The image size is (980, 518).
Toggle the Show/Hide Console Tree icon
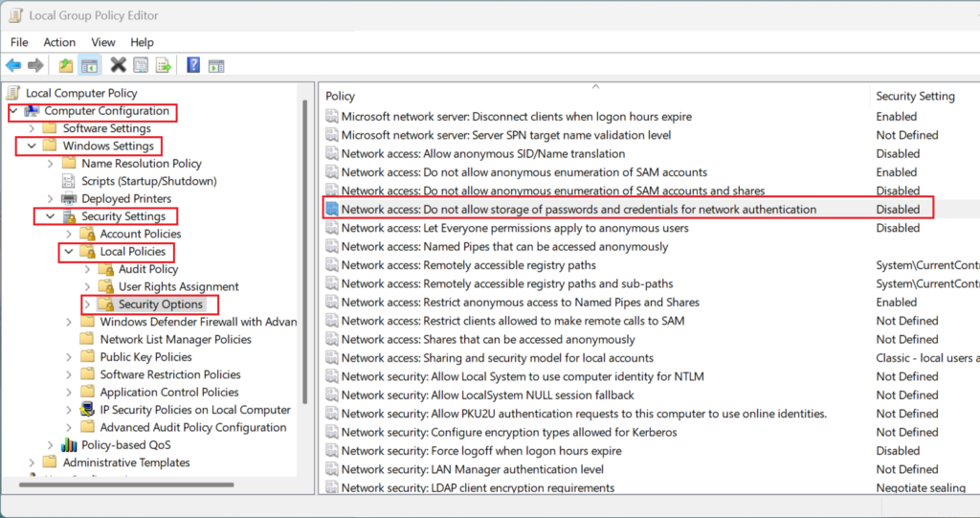tap(89, 65)
